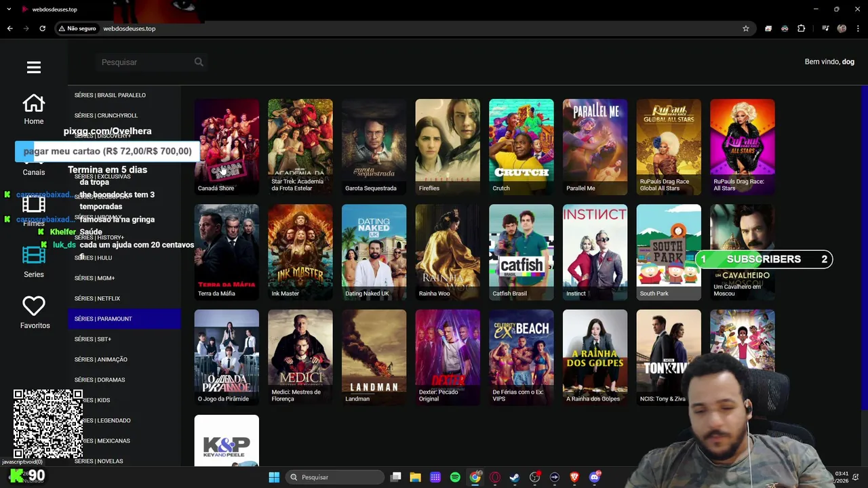Click the search magnifier icon

coord(199,62)
